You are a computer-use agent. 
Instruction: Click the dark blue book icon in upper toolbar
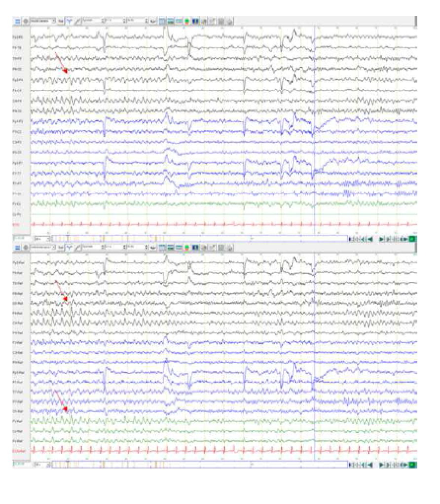pyautogui.click(x=195, y=21)
